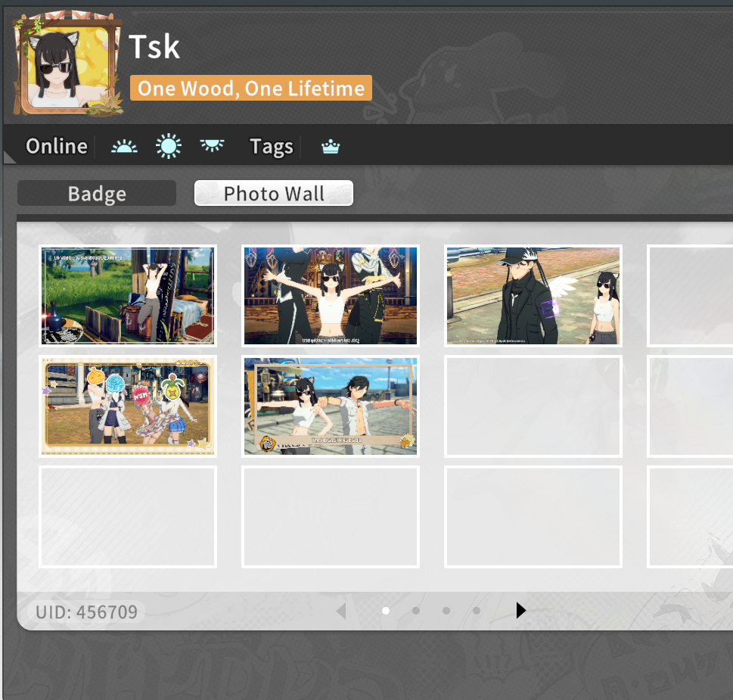Go to the next photo wall page

pos(520,610)
